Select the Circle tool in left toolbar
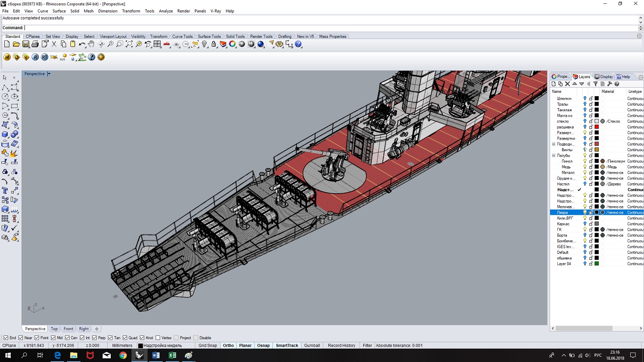The height and width of the screenshot is (362, 644). 5,97
